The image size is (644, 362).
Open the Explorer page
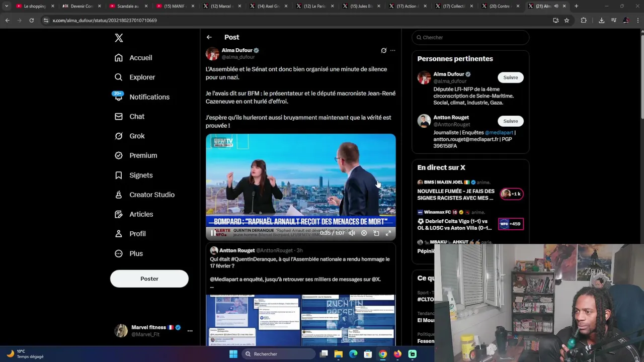coord(135,77)
